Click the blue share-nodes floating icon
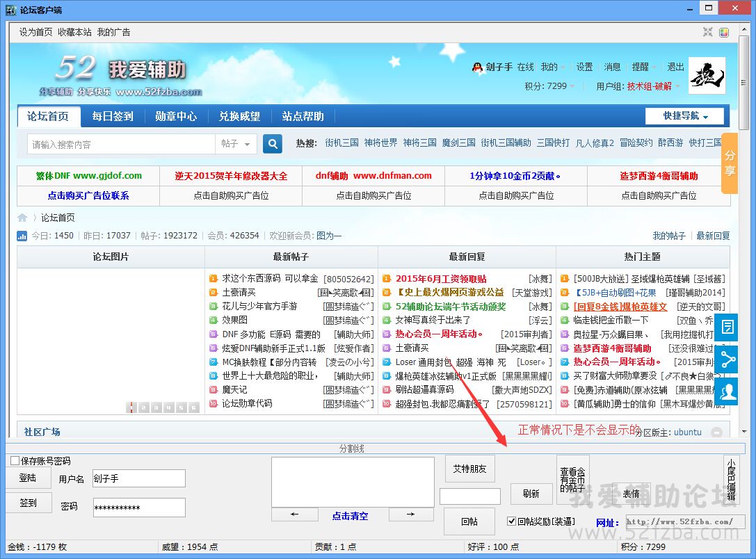756x559 pixels. 728,359
